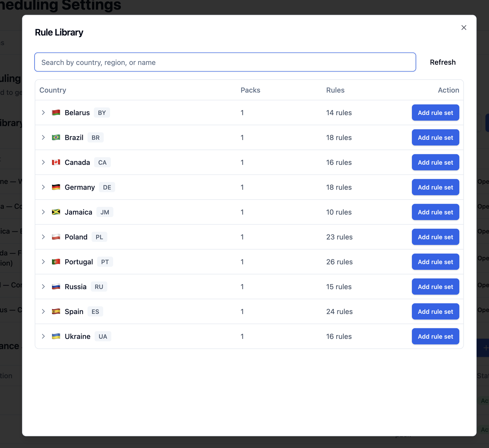Click the Russia flag icon
The height and width of the screenshot is (448, 489).
coord(56,287)
